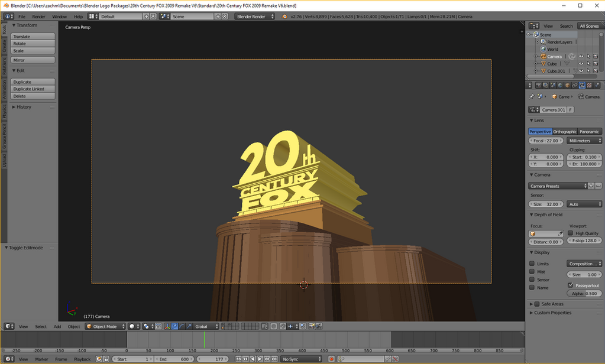Open the File menu
The width and height of the screenshot is (605, 364).
point(22,17)
